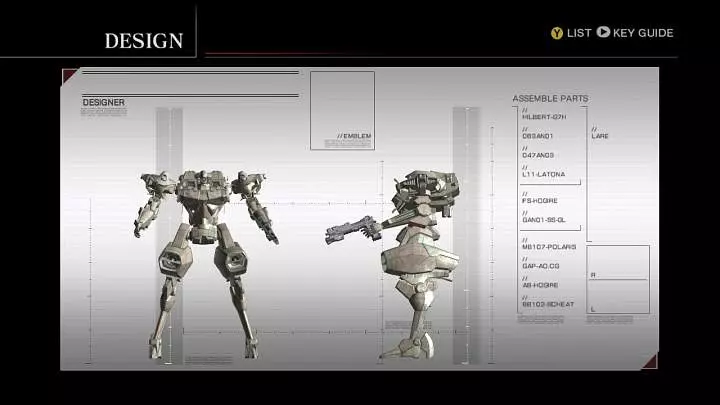Click the R weapon slot box
This screenshot has width=720, height=405.
click(x=618, y=262)
